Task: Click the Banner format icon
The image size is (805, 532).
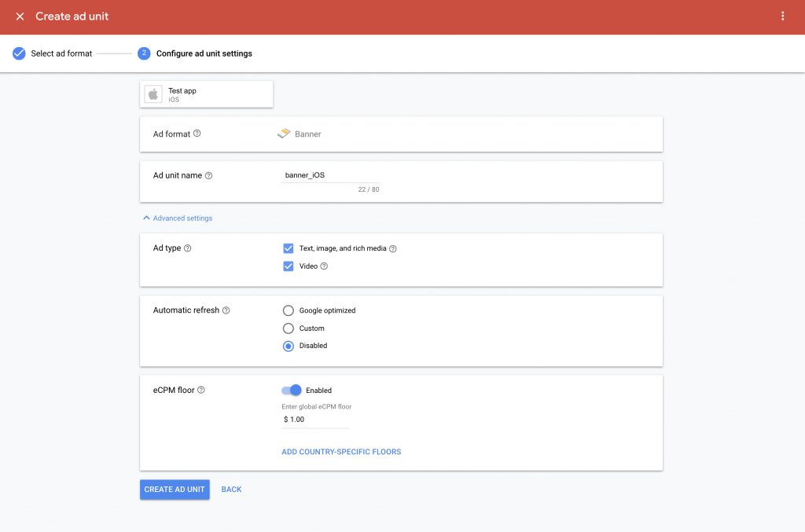Action: pos(282,134)
